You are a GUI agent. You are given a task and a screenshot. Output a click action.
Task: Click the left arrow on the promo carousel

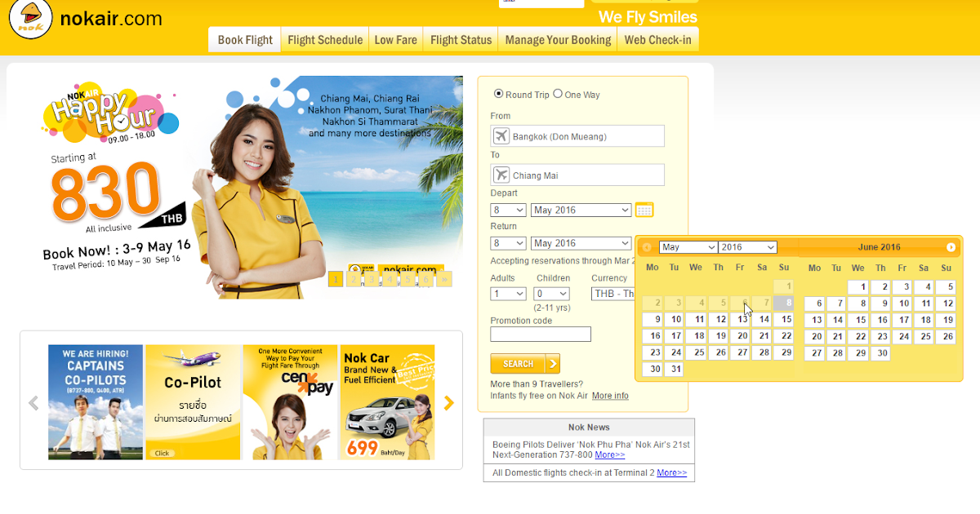(x=33, y=402)
